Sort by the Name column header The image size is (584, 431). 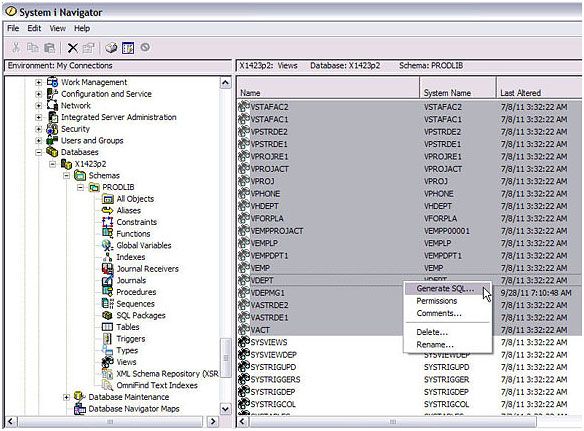328,88
